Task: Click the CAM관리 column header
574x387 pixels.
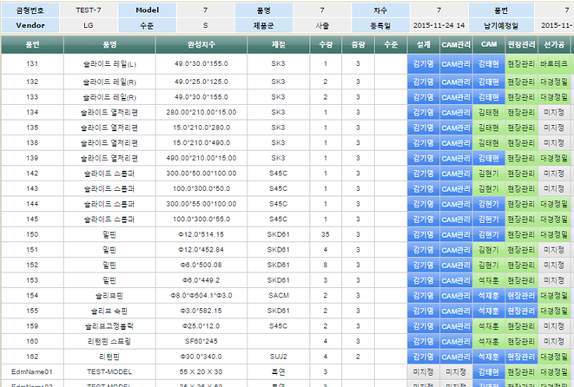Action: (x=456, y=45)
